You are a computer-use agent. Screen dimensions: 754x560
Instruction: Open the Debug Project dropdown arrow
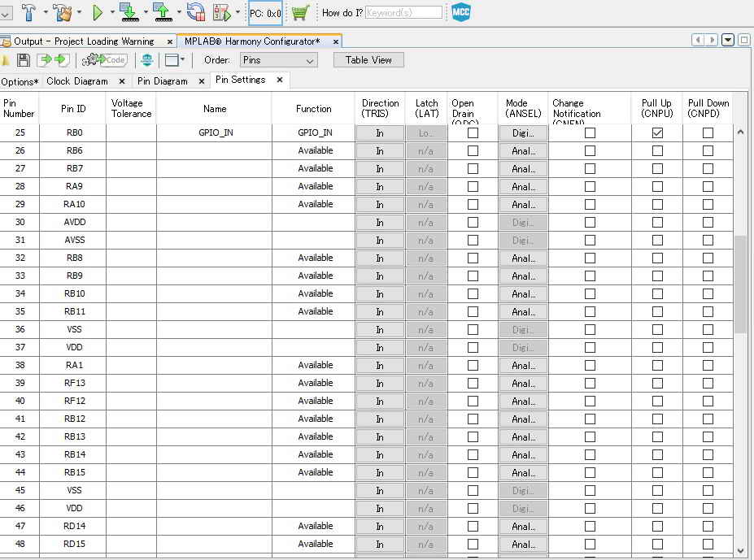point(238,12)
